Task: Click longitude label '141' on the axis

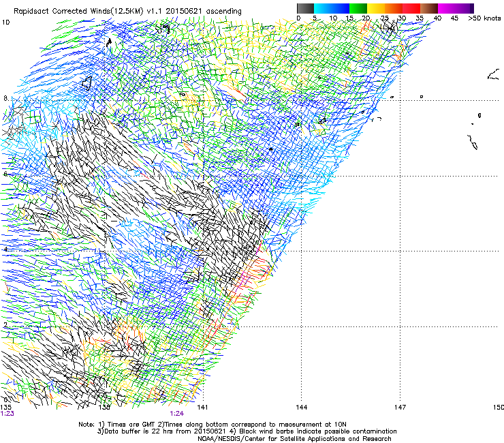Action: coord(202,408)
